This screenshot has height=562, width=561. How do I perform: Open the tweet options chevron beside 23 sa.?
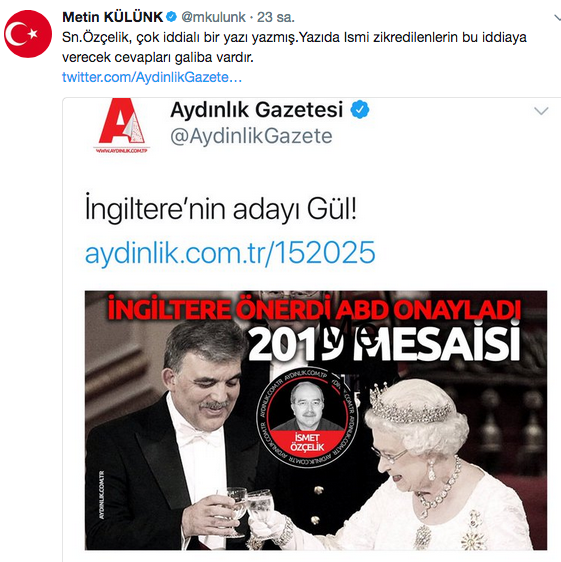(557, 17)
